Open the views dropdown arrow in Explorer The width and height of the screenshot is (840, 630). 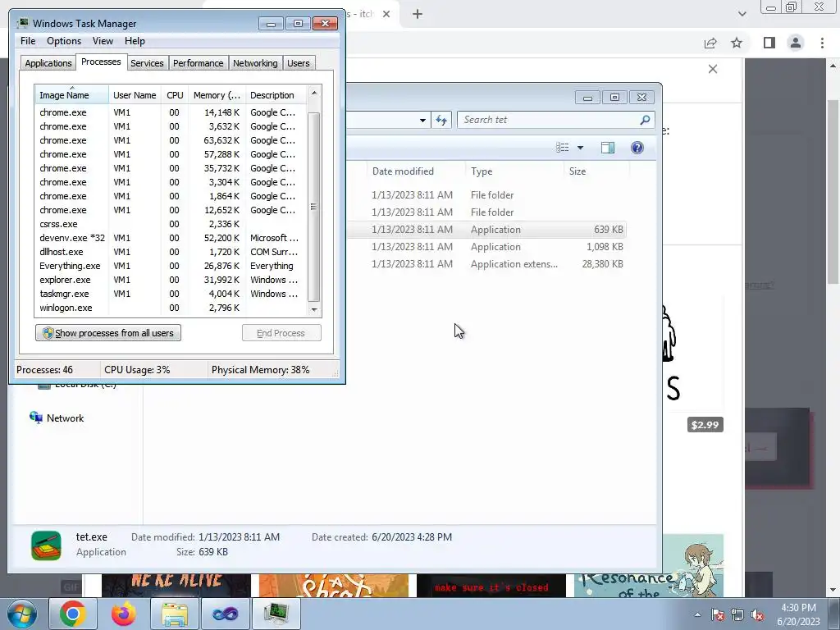pyautogui.click(x=580, y=148)
